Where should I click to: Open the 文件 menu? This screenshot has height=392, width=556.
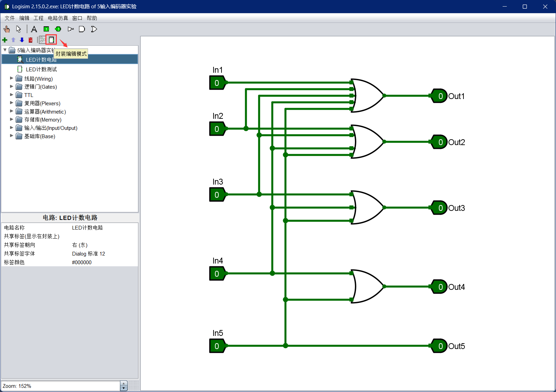10,18
